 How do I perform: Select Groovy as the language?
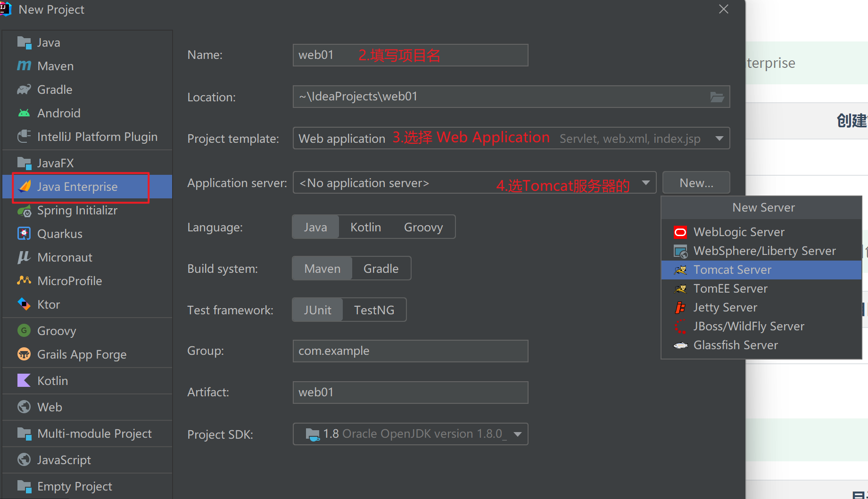click(423, 227)
